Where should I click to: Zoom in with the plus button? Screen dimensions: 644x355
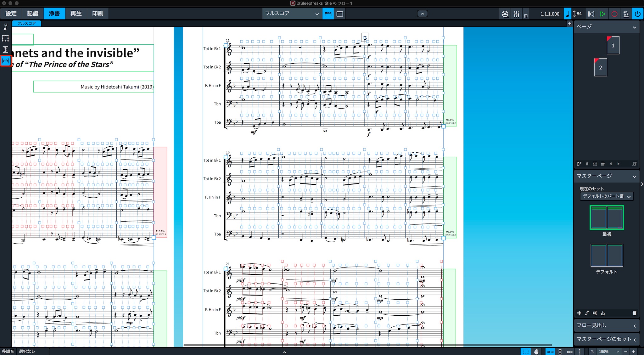point(634,352)
